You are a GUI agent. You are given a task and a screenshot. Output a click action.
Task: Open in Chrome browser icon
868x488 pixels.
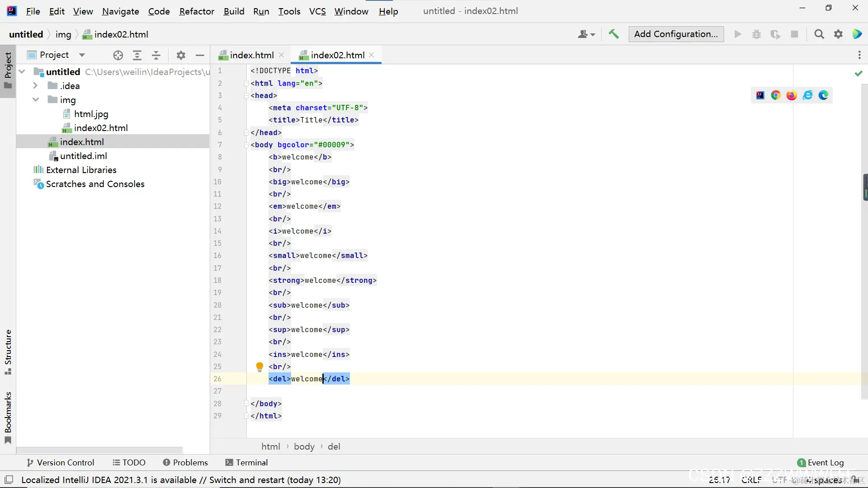(x=776, y=95)
